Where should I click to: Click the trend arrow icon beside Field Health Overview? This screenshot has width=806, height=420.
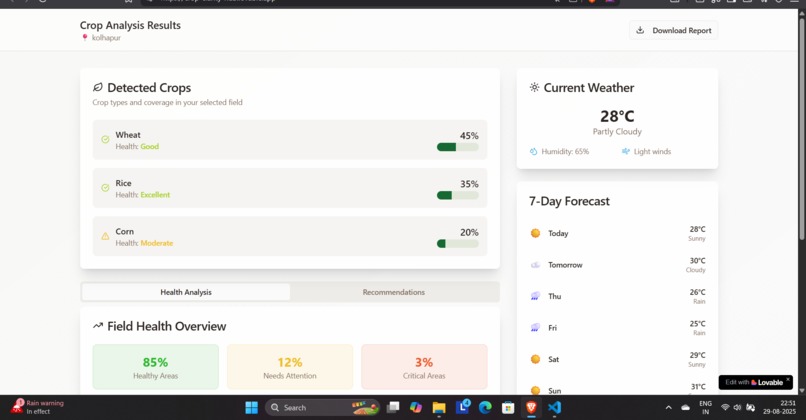(x=98, y=326)
